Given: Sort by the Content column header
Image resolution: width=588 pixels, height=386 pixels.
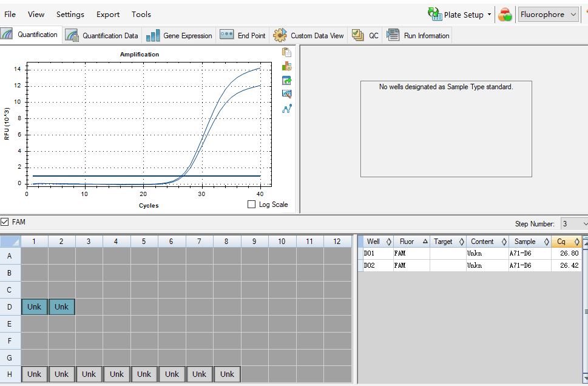Looking at the screenshot, I should 487,242.
